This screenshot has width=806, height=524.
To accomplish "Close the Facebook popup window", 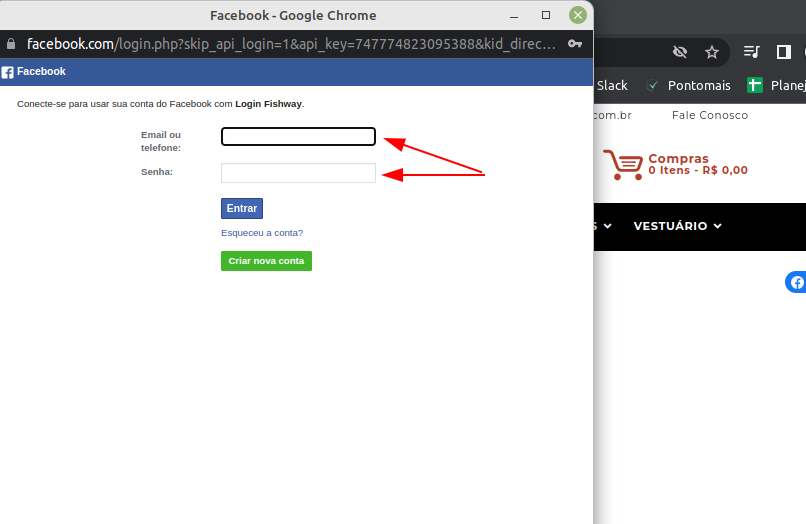I will pyautogui.click(x=578, y=15).
